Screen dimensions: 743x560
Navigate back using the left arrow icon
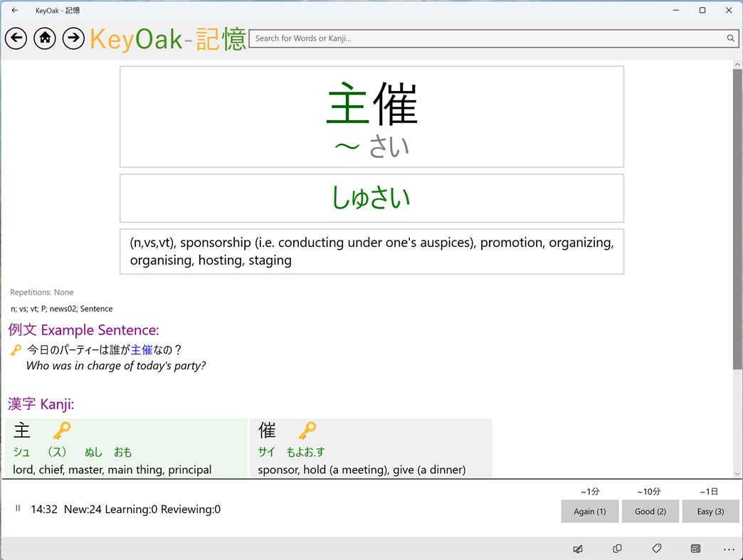(16, 38)
